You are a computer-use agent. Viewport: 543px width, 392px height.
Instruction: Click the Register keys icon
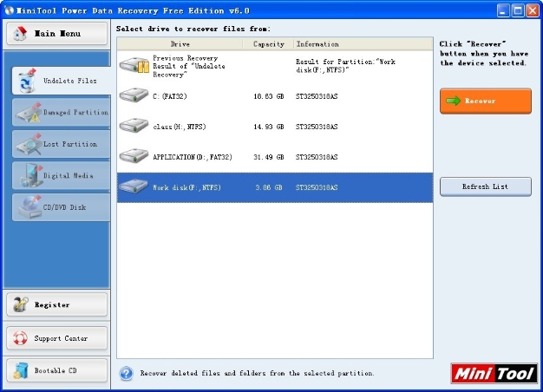pos(21,304)
